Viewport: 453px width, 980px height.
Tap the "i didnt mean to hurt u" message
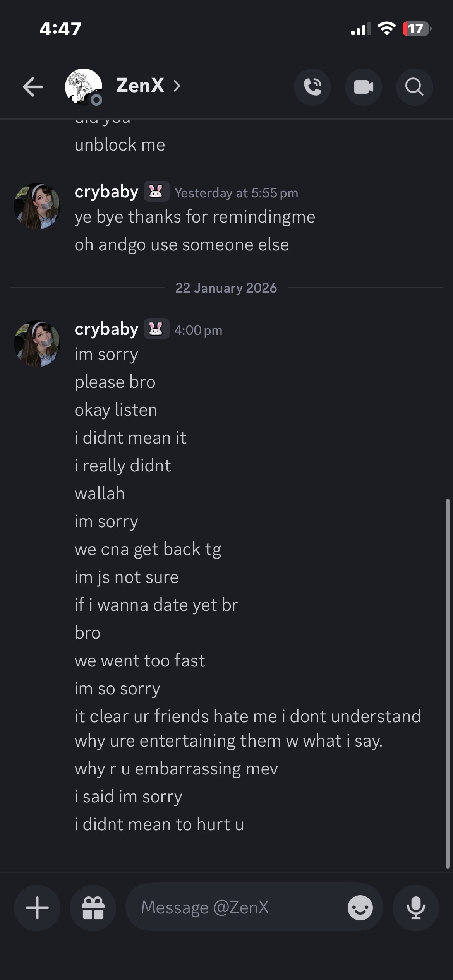(159, 824)
